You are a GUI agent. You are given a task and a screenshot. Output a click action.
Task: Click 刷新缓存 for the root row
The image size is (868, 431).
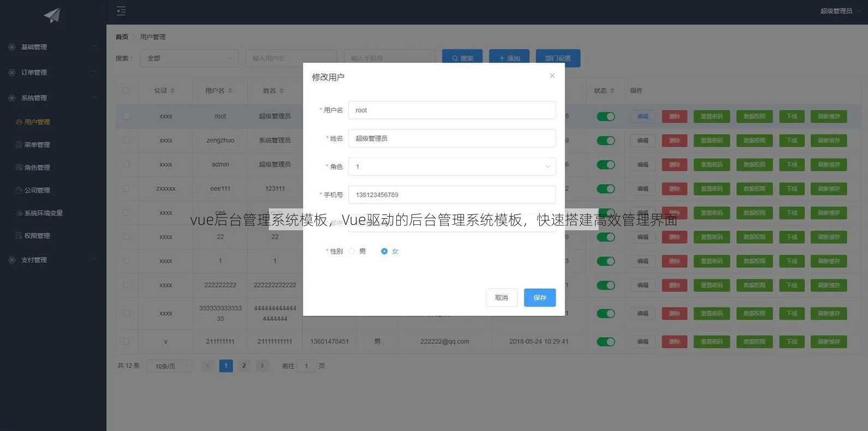pos(829,116)
